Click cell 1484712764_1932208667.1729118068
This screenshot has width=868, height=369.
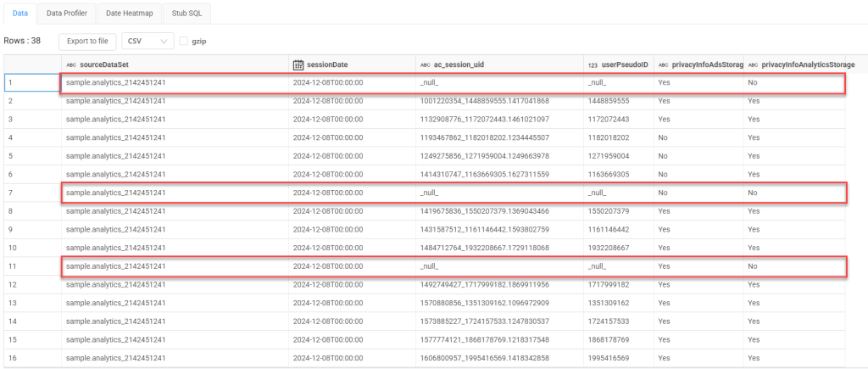pos(499,248)
